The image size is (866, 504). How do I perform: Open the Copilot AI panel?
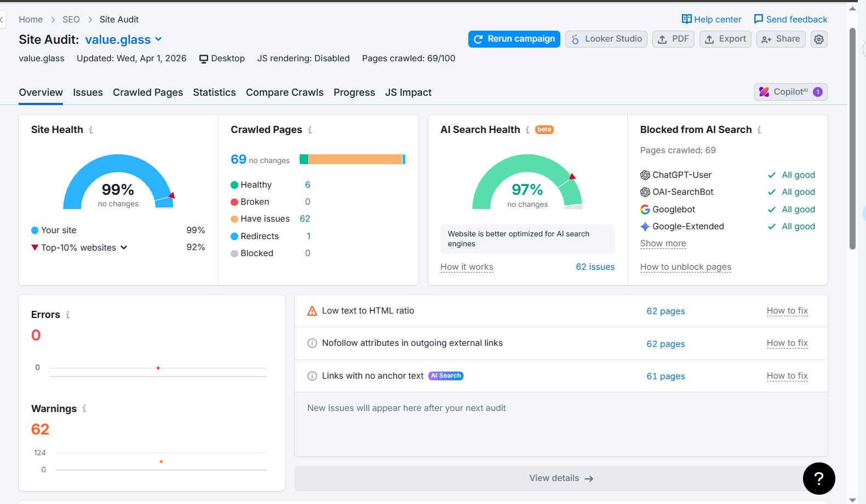click(x=790, y=92)
